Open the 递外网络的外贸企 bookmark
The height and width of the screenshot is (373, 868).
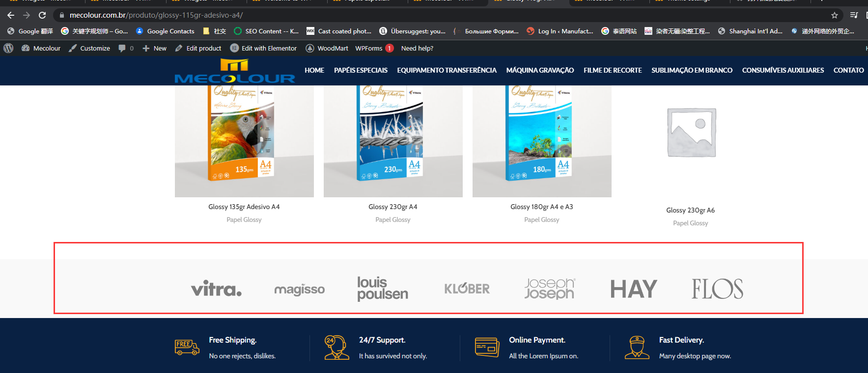823,31
